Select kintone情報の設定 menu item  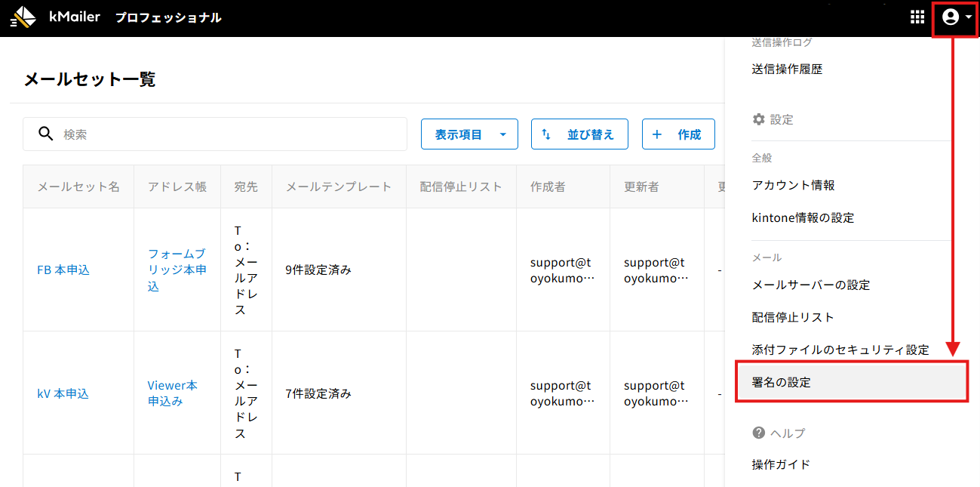[x=803, y=217]
